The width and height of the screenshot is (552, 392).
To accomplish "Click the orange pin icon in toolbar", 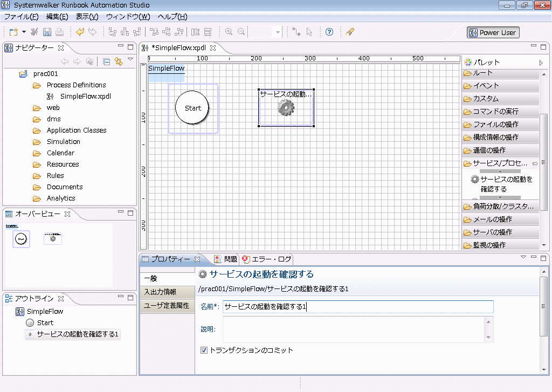I will click(349, 32).
